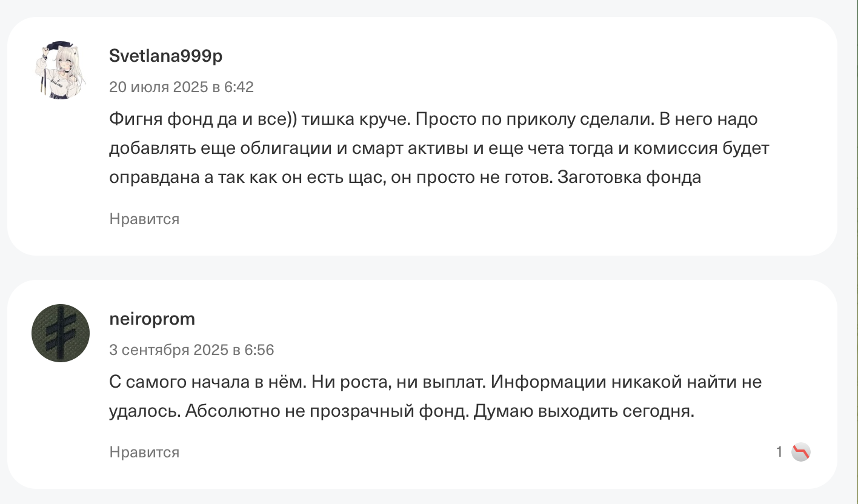Viewport: 858px width, 504px height.
Task: Click the red downward-trend emoji on neiroprom's comment
Action: coord(802,451)
